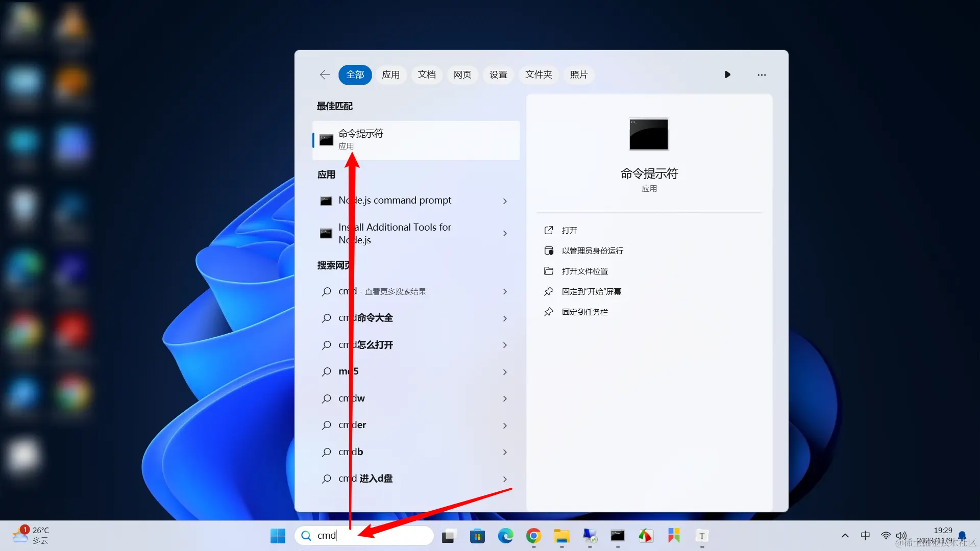The width and height of the screenshot is (980, 551).
Task: Click the play icon at the panel's top right
Action: pyautogui.click(x=727, y=74)
